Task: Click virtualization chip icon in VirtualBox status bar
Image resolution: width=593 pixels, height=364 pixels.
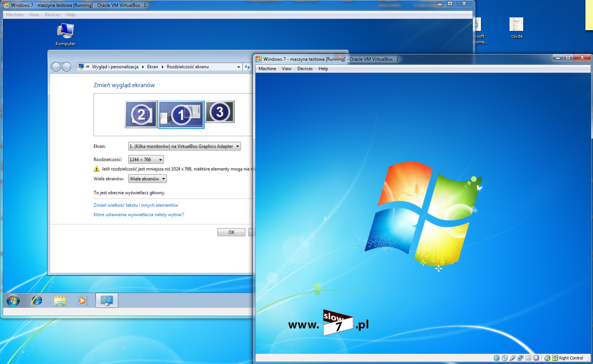Action: pyautogui.click(x=536, y=358)
